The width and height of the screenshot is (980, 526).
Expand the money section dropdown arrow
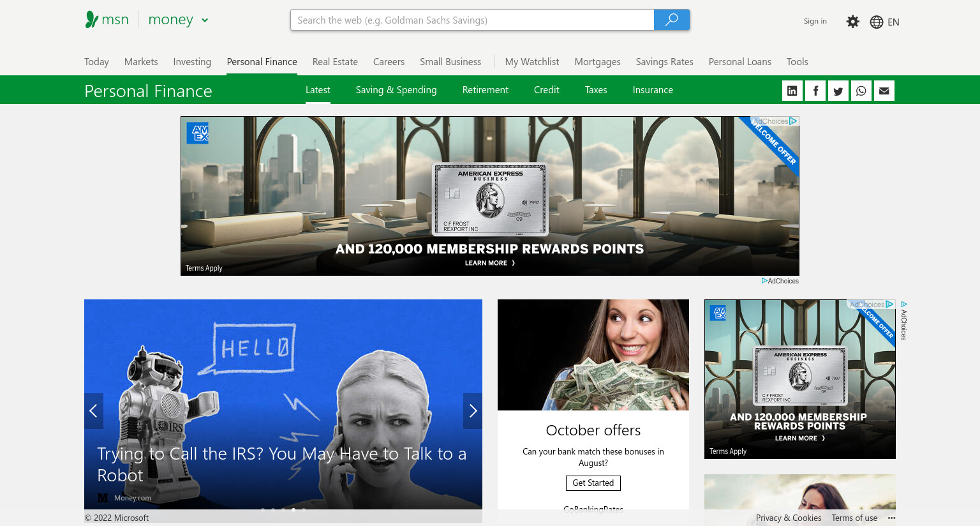205,20
